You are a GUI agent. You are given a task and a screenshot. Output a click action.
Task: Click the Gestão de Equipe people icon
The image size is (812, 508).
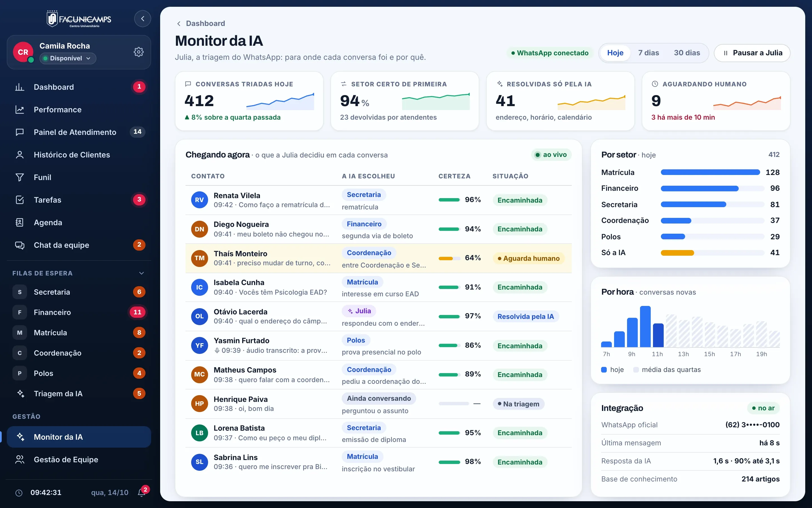click(x=20, y=459)
